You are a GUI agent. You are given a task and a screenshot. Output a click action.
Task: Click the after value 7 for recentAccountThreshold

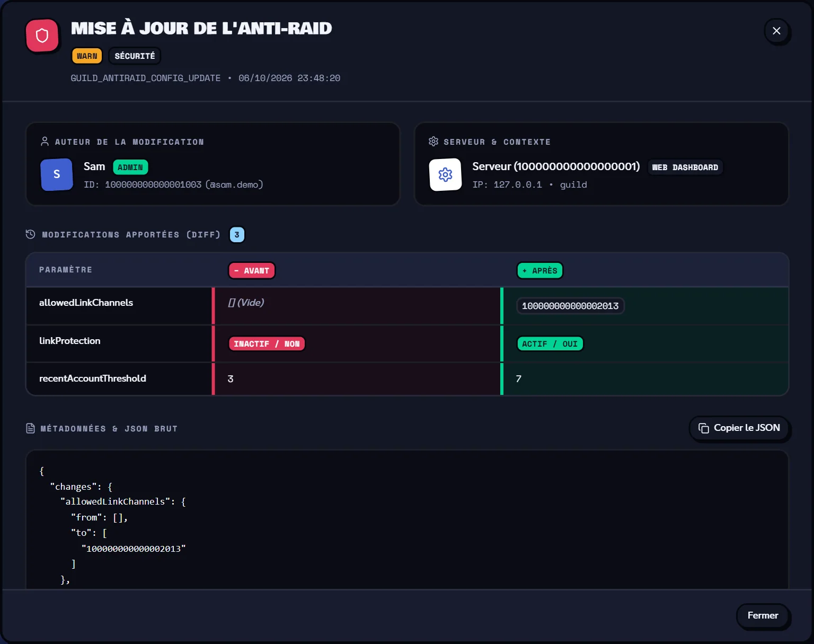click(519, 379)
